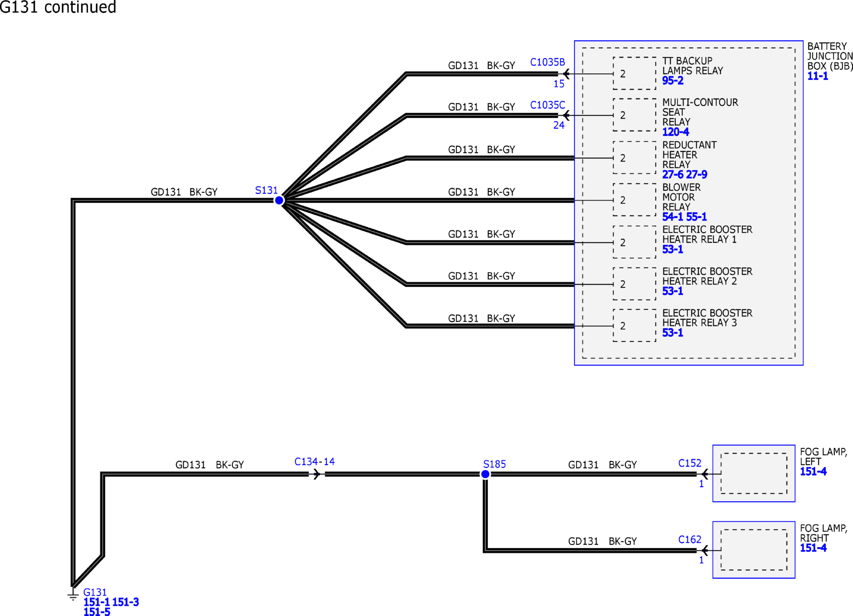Click the G131 continued heading

[x=58, y=7]
